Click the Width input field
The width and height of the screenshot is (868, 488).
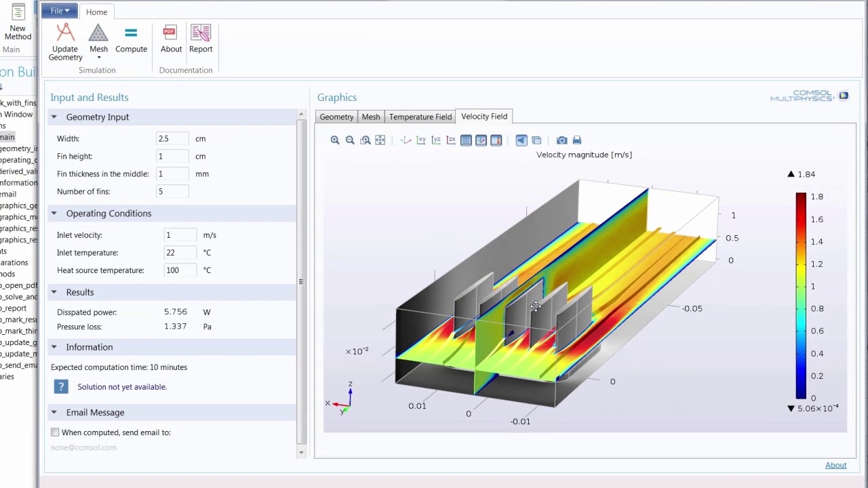(x=172, y=138)
